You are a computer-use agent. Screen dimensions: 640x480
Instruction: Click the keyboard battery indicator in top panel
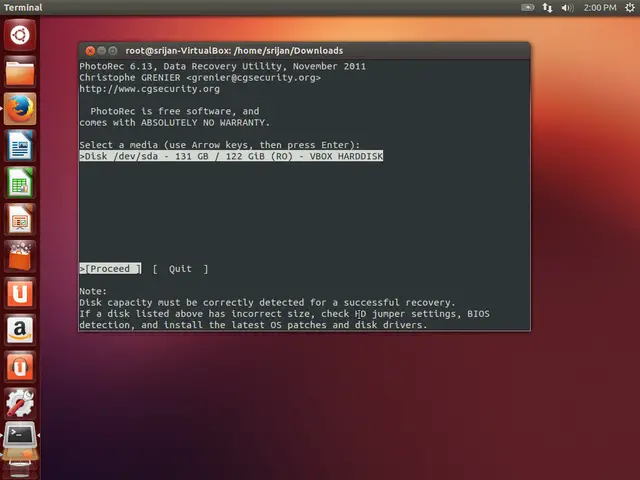[527, 7]
